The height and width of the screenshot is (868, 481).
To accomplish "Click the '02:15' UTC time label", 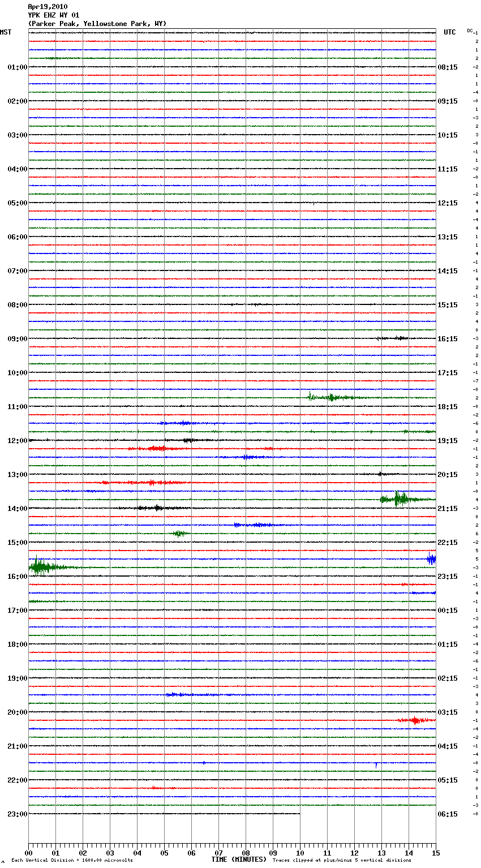I will [448, 678].
